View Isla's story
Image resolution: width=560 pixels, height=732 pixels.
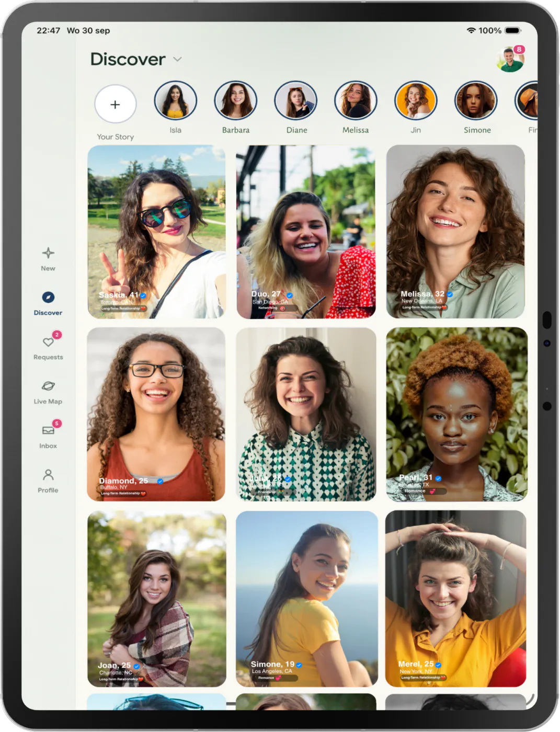coord(176,100)
